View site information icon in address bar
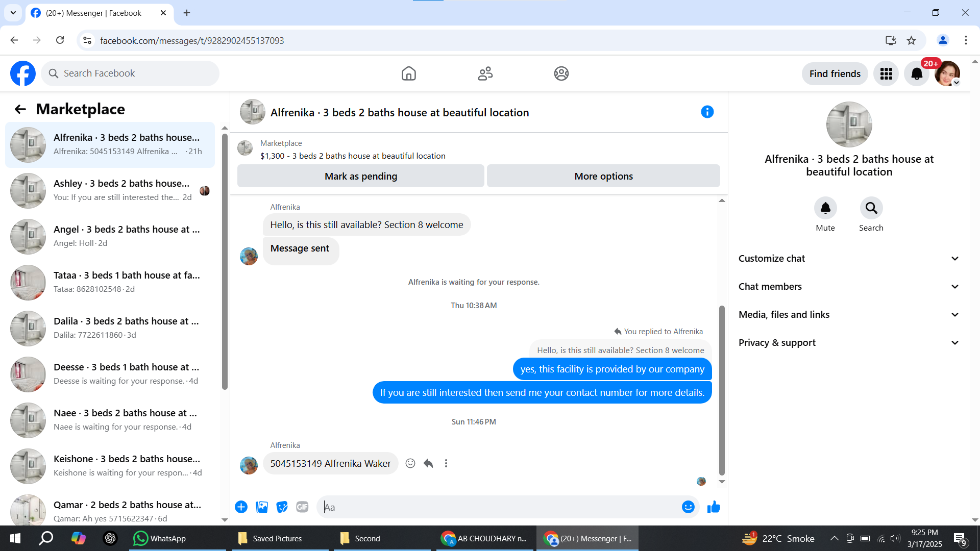980x551 pixels. click(87, 40)
